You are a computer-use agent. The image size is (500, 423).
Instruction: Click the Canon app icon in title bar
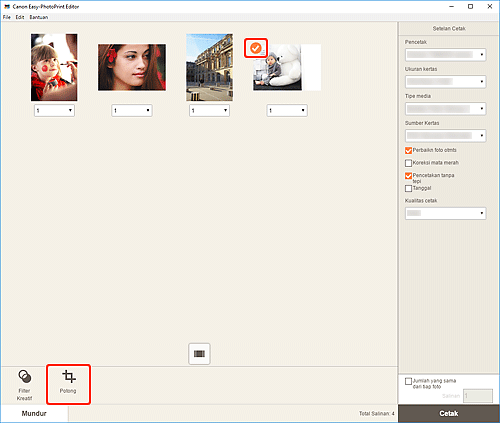tap(7, 6)
